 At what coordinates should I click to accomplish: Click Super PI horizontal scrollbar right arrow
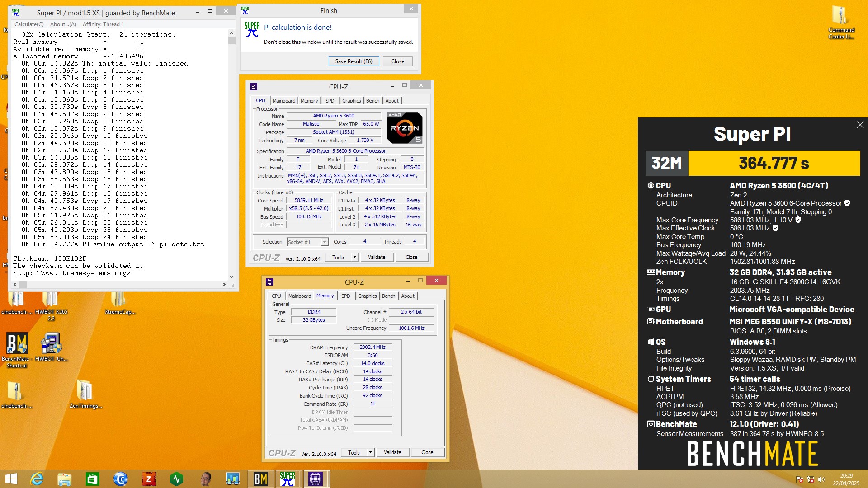click(x=224, y=284)
